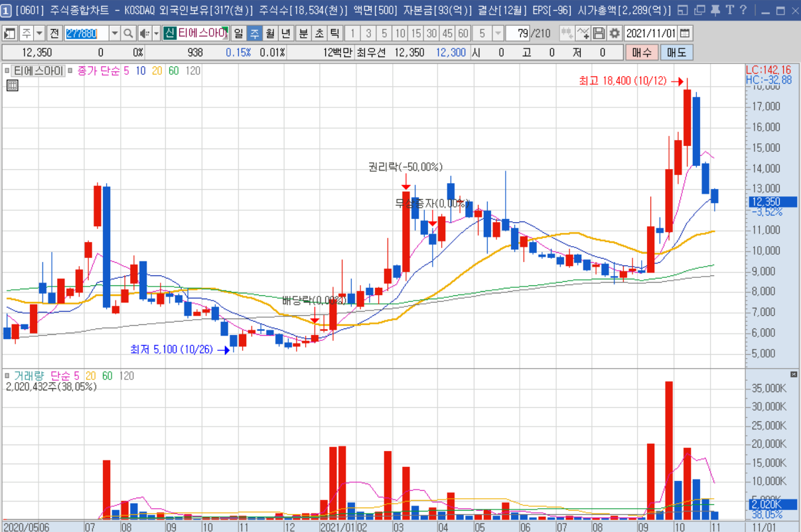Click the window number 1 icon

pos(6,11)
